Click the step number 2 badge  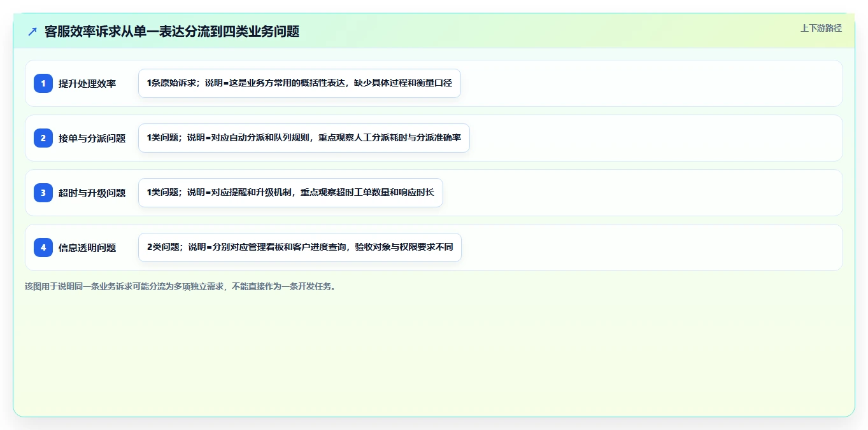pyautogui.click(x=43, y=138)
